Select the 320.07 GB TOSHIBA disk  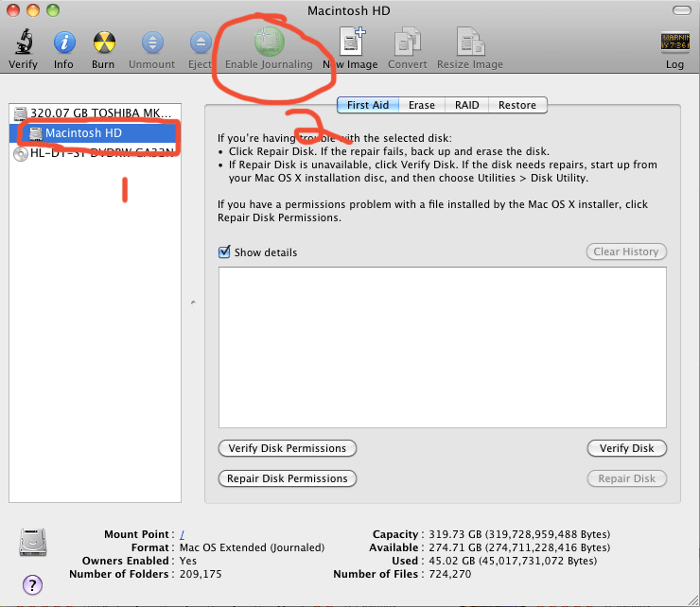pos(95,113)
